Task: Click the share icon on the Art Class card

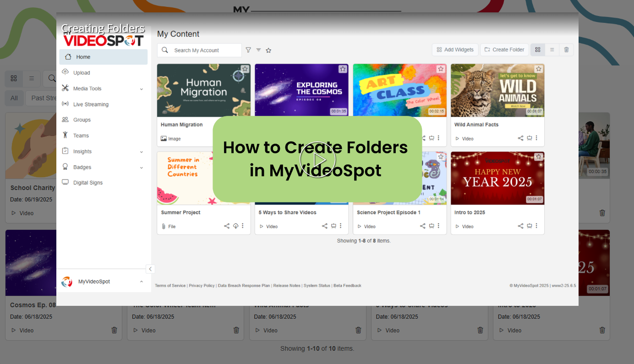Action: tap(424, 138)
